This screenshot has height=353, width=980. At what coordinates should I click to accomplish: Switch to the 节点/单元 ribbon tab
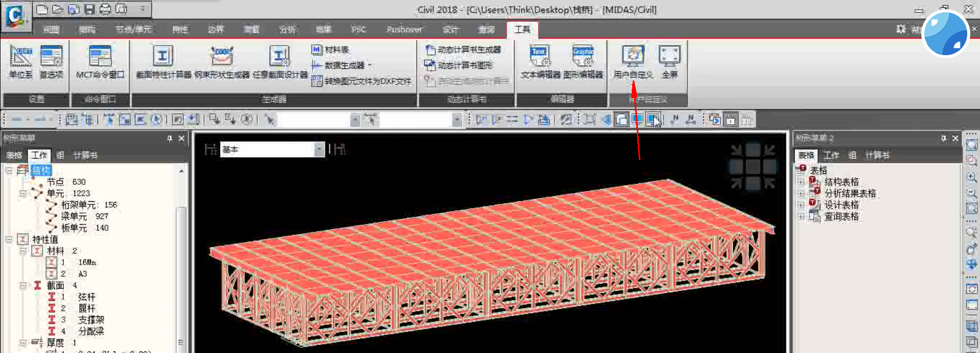pyautogui.click(x=133, y=30)
